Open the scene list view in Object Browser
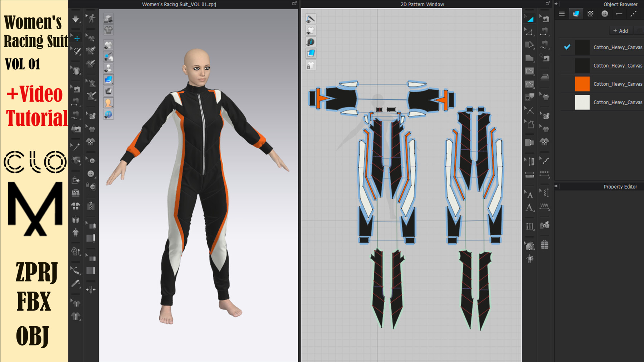This screenshot has width=644, height=362. (561, 14)
